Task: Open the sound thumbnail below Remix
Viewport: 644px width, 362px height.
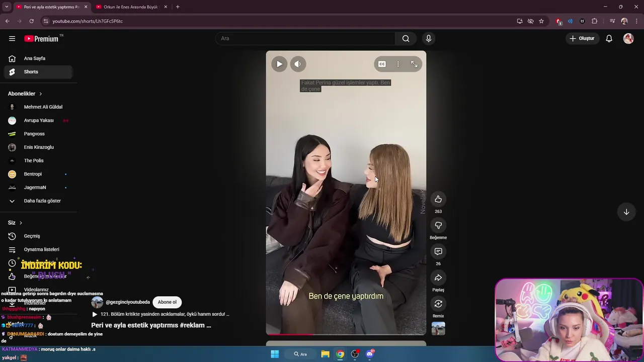Action: (x=438, y=328)
